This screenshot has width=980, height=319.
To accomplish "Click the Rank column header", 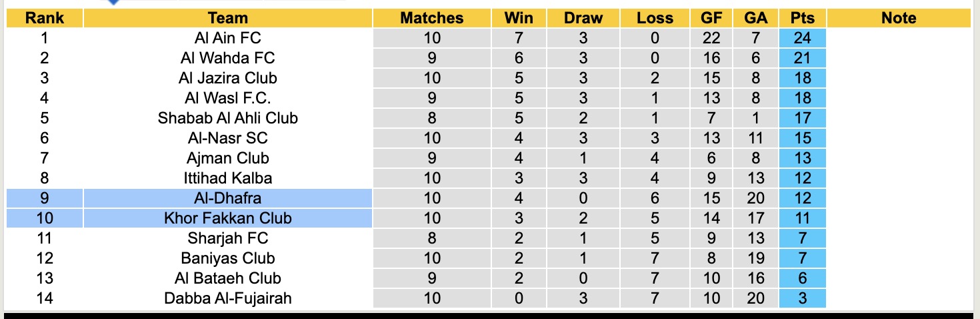I will click(44, 18).
